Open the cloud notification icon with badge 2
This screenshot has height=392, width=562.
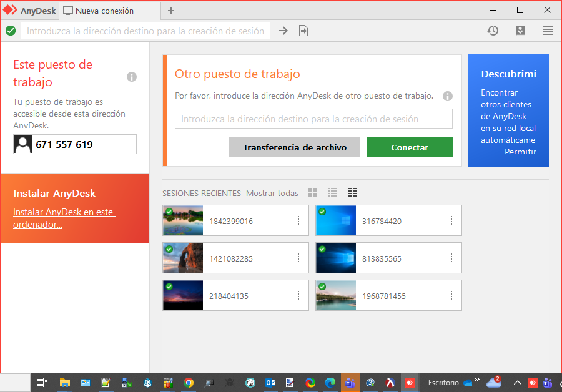(493, 382)
